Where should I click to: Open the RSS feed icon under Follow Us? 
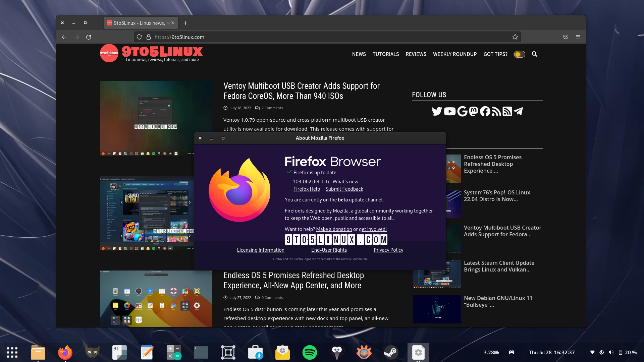(x=496, y=111)
